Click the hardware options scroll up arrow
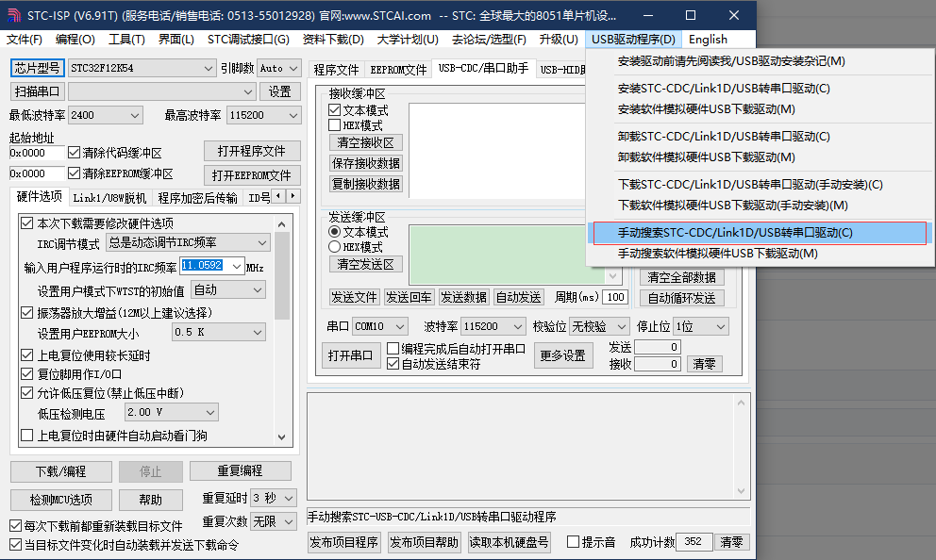936x560 pixels. (282, 224)
